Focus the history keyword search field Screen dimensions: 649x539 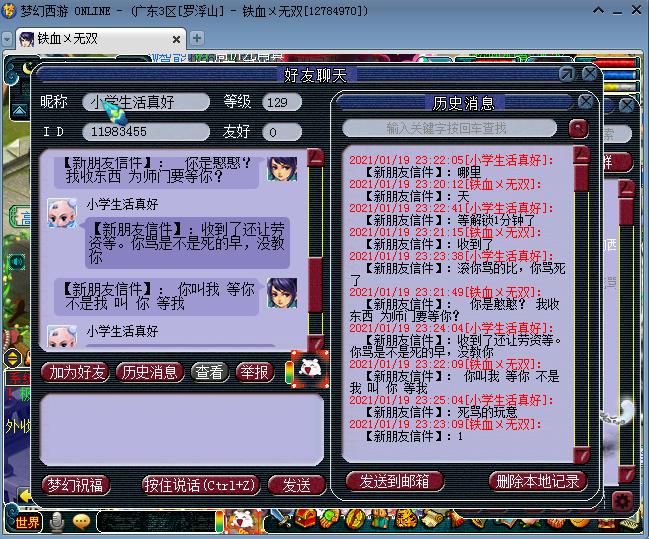coord(449,128)
